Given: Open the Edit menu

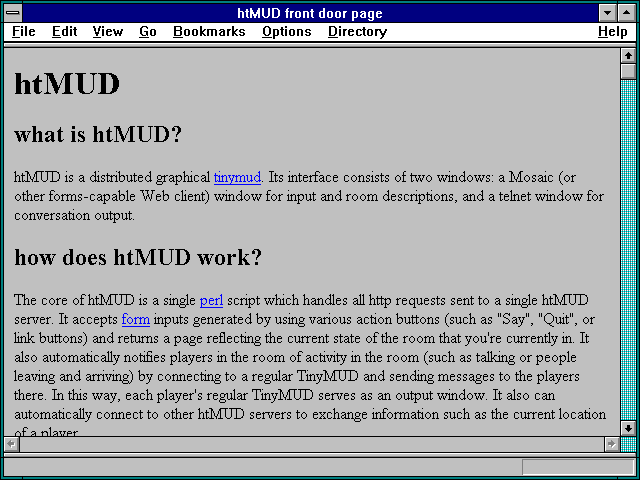Looking at the screenshot, I should (64, 31).
